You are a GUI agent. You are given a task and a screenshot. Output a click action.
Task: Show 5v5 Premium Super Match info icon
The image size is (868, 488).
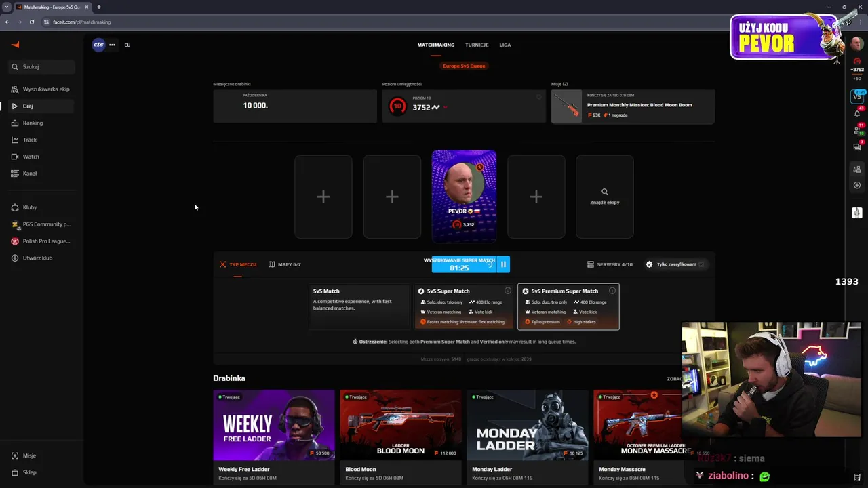(612, 291)
